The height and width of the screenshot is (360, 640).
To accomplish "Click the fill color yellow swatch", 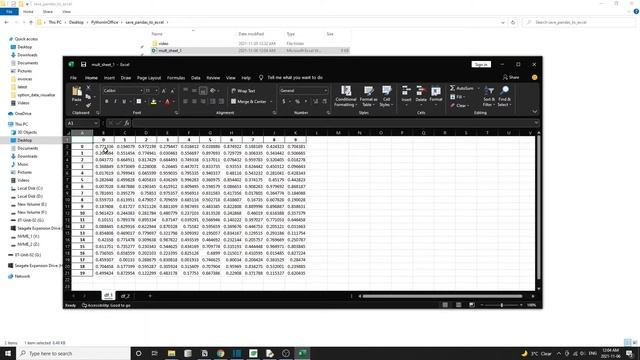I will [153, 101].
